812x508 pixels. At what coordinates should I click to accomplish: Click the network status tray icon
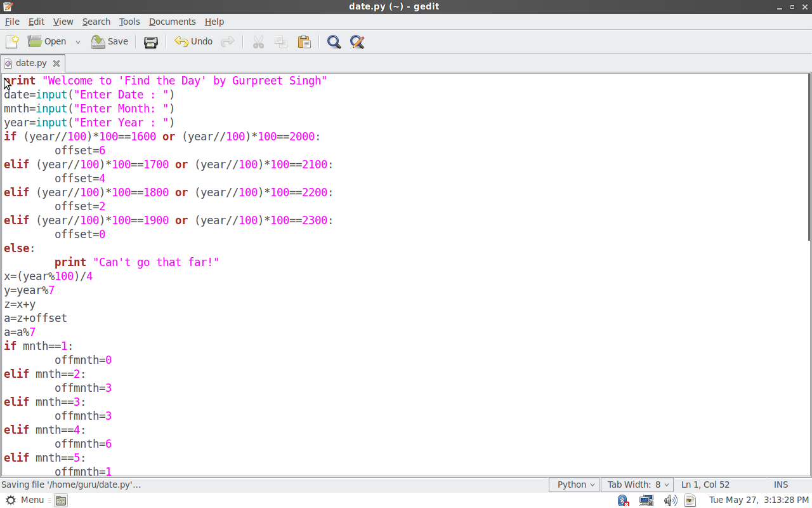pos(646,500)
